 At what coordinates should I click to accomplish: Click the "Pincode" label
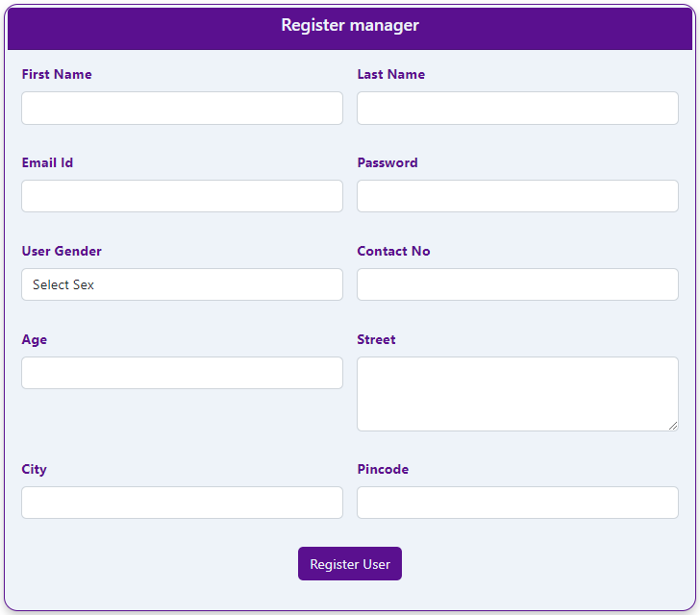(383, 469)
